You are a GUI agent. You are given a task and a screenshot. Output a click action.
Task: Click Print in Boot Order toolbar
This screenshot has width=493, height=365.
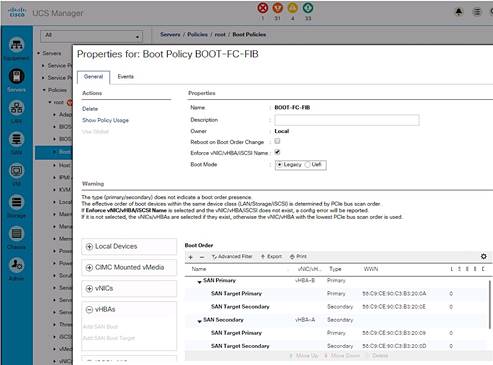tap(298, 256)
